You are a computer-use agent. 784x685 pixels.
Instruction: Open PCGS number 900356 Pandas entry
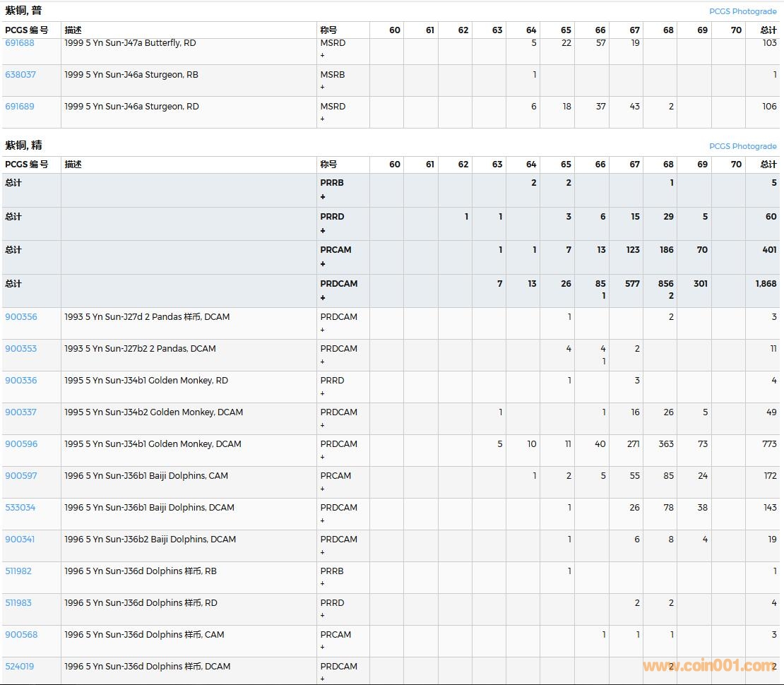tap(20, 317)
